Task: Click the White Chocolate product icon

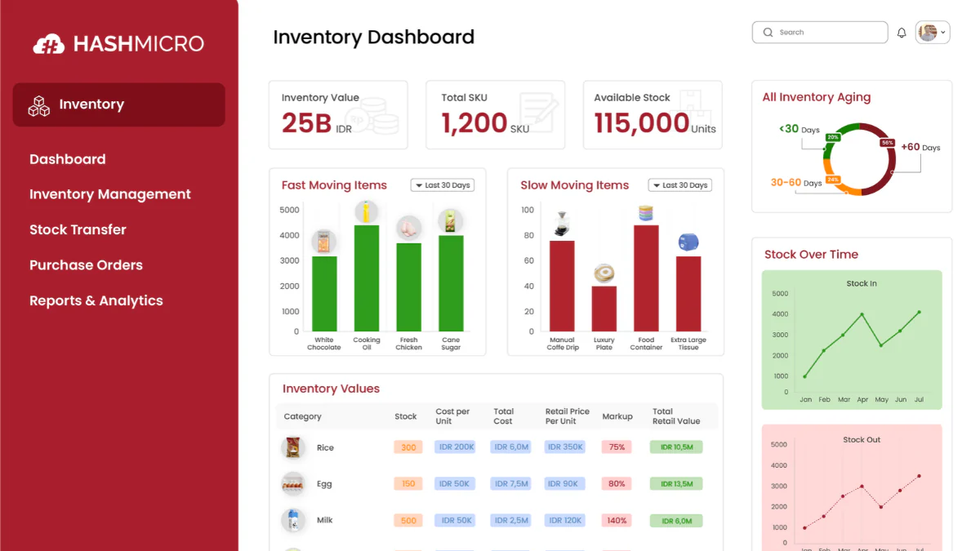Action: 324,242
